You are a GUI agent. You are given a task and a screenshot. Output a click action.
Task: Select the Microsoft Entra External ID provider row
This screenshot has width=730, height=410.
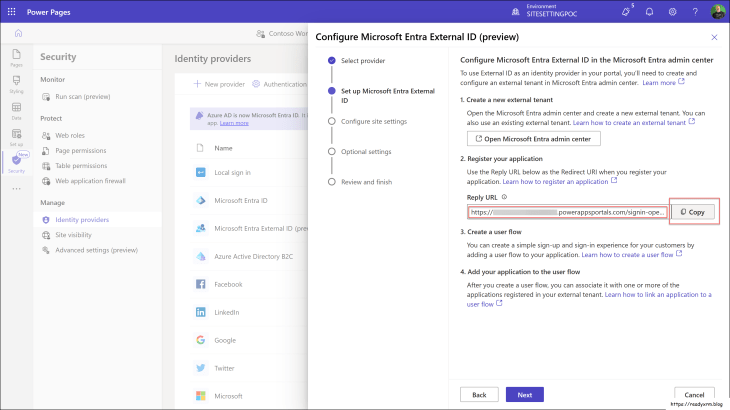point(249,229)
